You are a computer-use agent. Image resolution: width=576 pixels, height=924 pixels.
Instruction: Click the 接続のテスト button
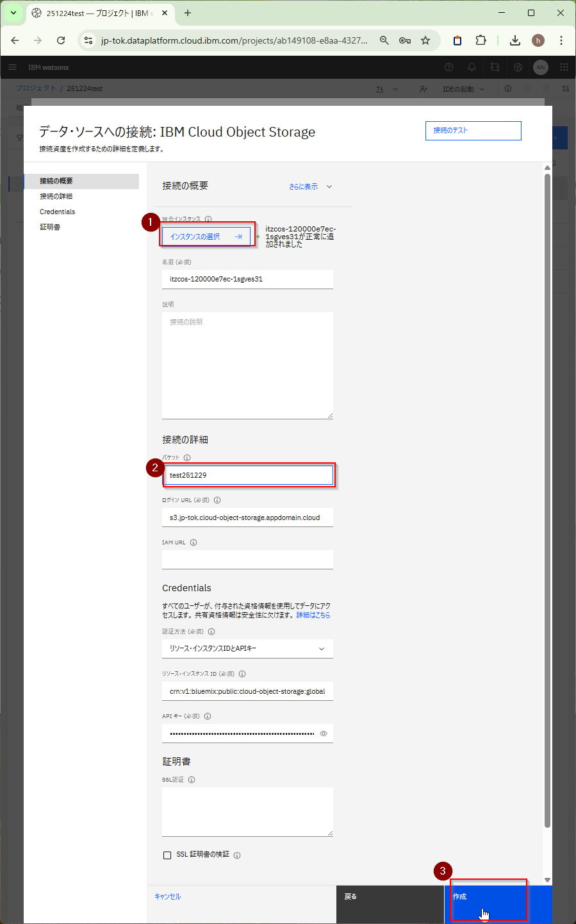pyautogui.click(x=473, y=130)
